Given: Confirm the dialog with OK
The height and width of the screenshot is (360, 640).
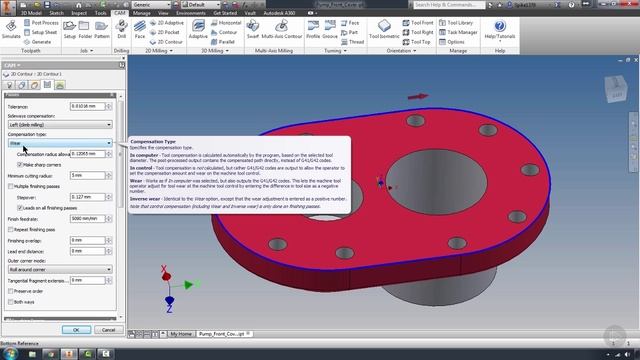Looking at the screenshot, I should pyautogui.click(x=76, y=330).
